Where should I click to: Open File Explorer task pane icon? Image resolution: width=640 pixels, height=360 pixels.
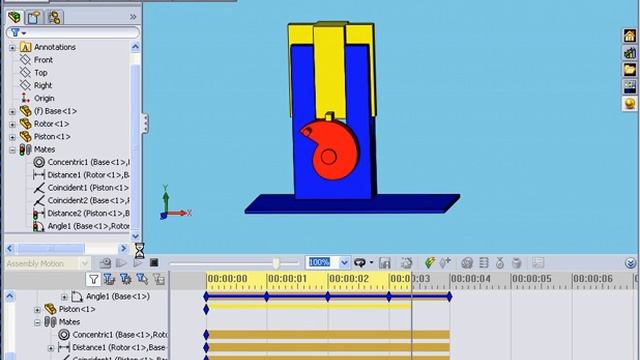click(x=630, y=70)
